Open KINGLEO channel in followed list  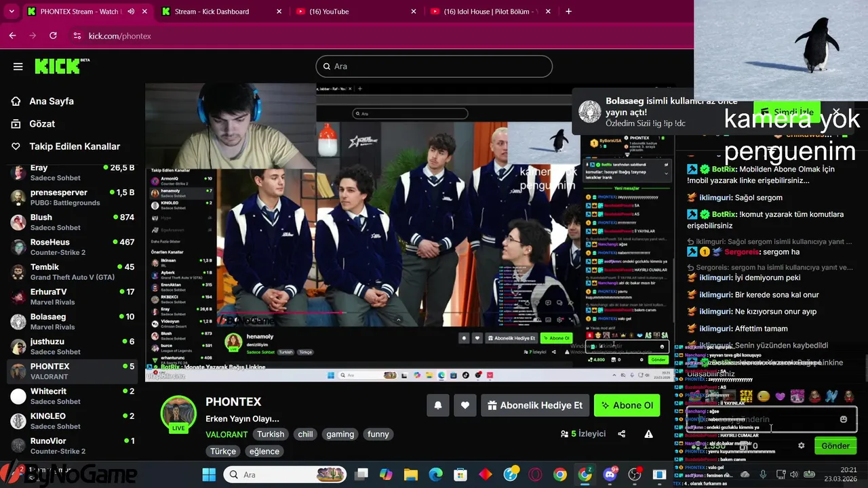[x=71, y=421]
